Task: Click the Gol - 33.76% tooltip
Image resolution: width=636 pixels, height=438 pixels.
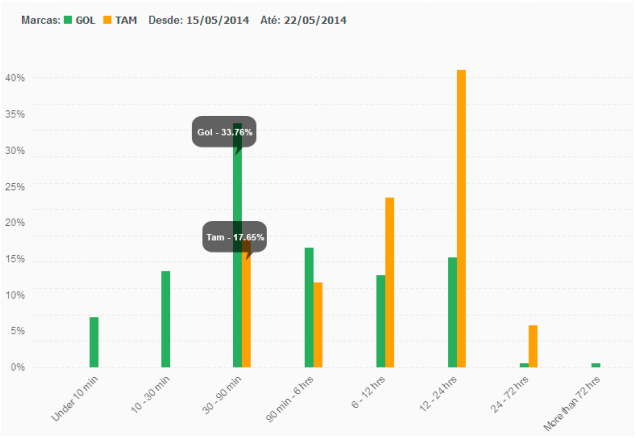Action: coord(225,132)
